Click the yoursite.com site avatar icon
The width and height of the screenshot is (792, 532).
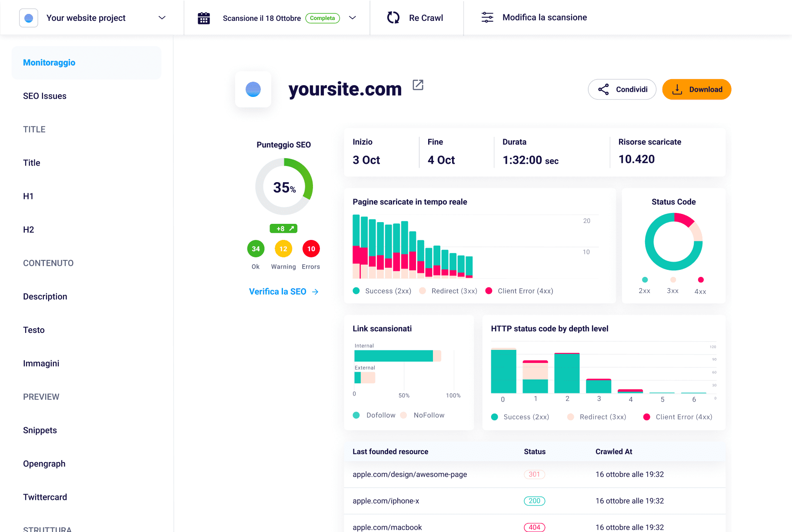(253, 89)
